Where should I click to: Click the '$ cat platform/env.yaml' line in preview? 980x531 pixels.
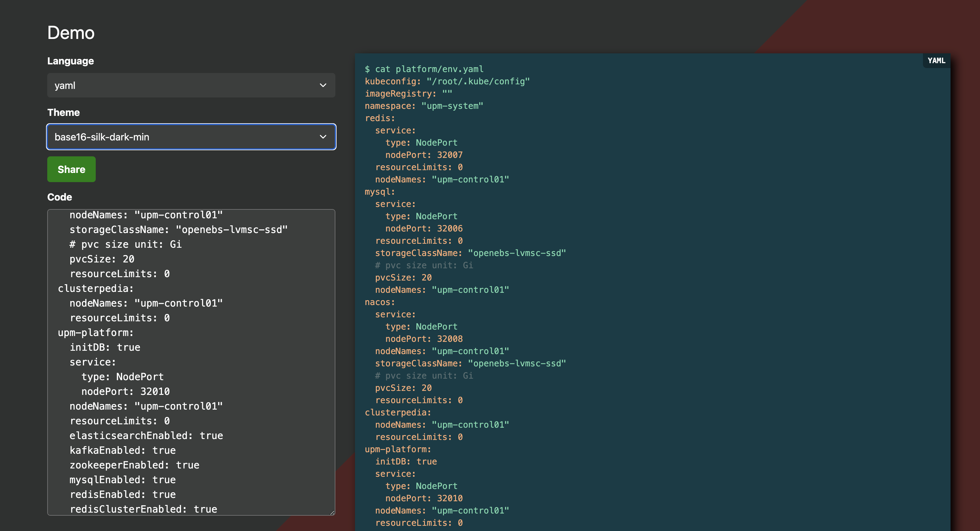(x=424, y=69)
